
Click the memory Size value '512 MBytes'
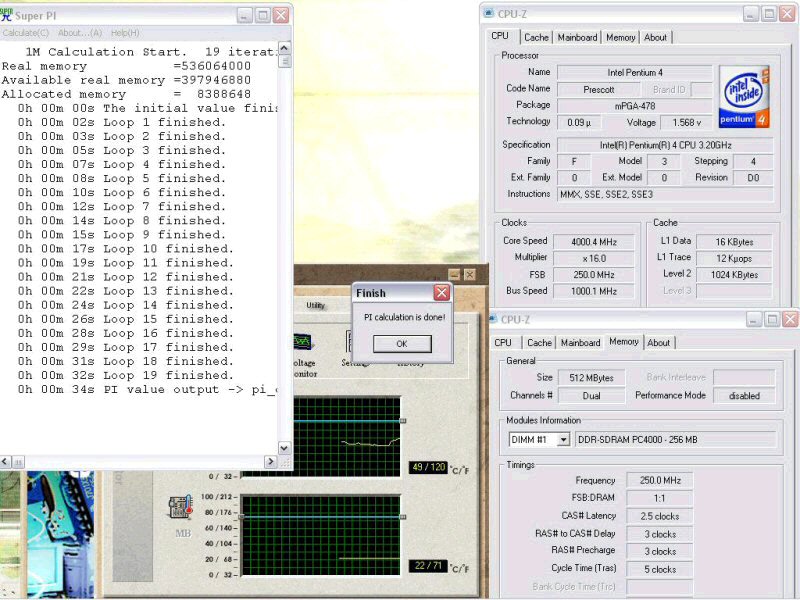591,378
